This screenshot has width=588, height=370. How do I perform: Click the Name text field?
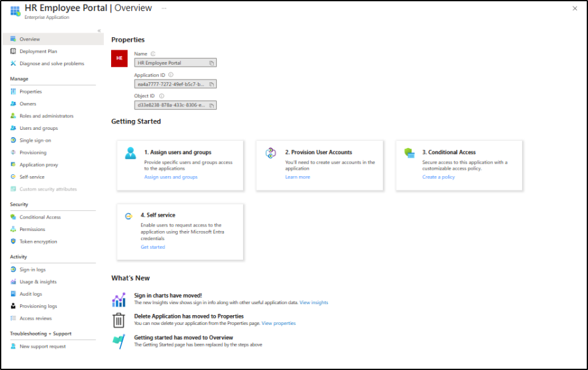click(x=175, y=63)
